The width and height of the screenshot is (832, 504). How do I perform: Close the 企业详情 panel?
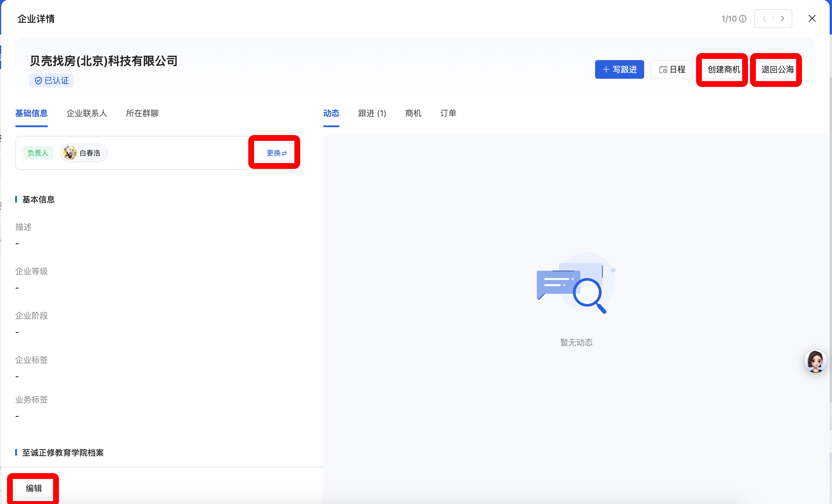coord(812,19)
